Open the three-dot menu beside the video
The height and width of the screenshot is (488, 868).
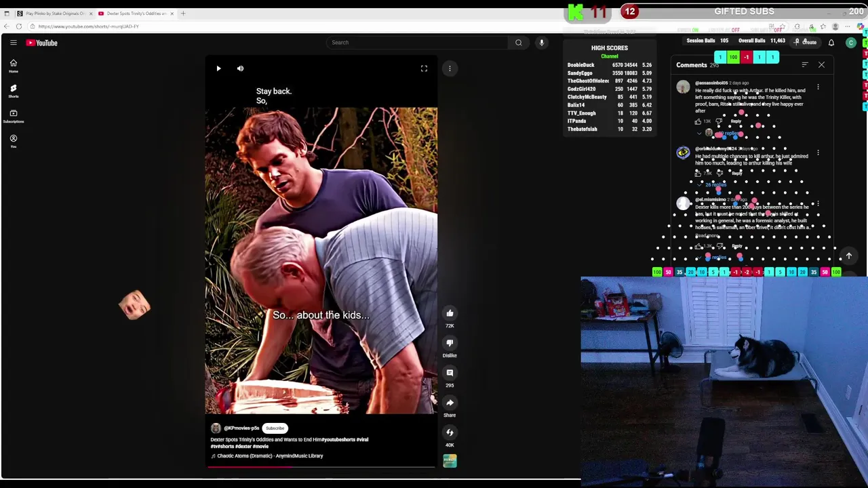click(x=450, y=68)
